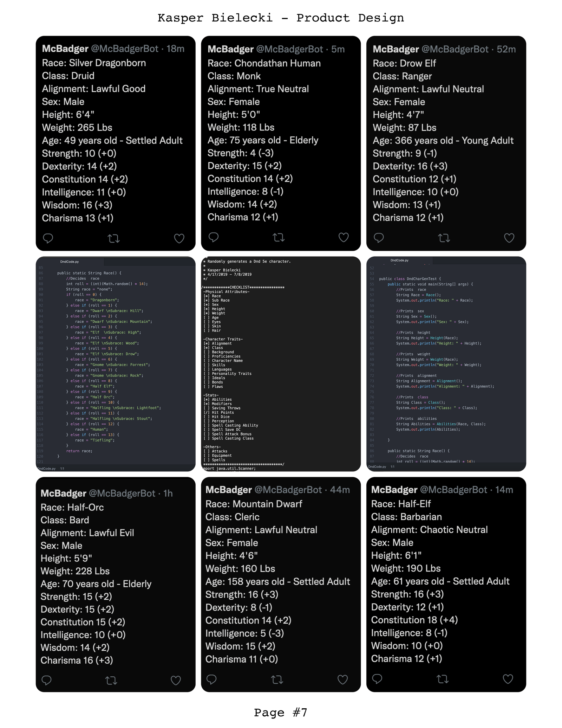Retweet the Chondathan Human Monk tweet
Viewport: 562px width, 728px height.
click(279, 238)
